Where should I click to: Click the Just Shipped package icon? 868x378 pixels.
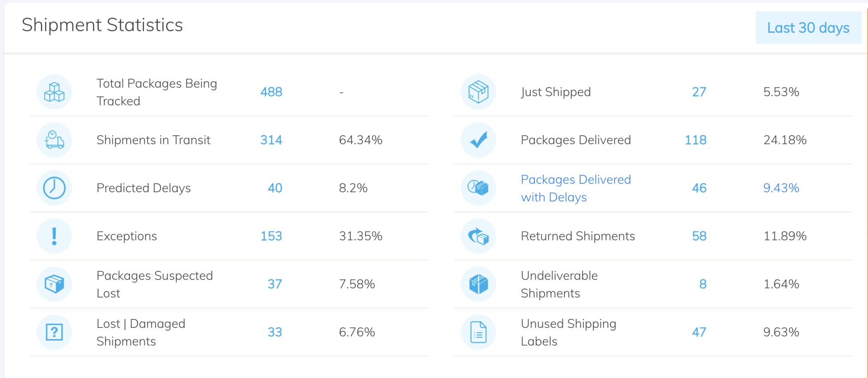click(x=478, y=92)
